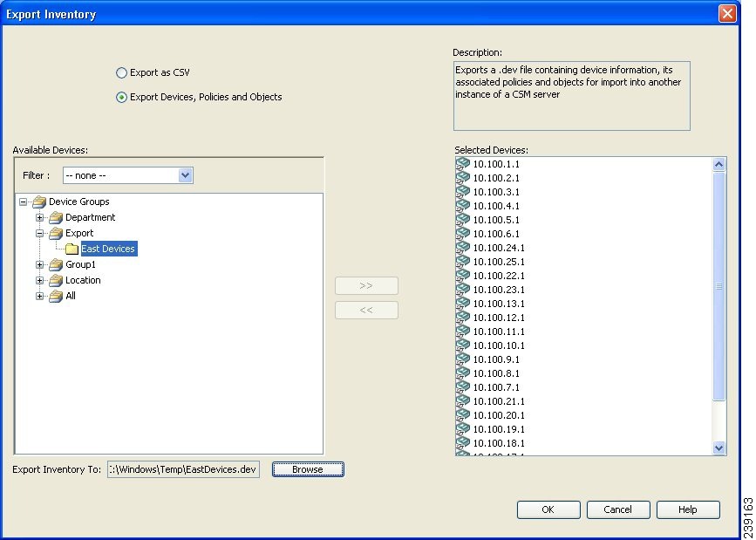Select device 10.100.5.1 in Selected Devices
The image size is (756, 540).
click(495, 219)
